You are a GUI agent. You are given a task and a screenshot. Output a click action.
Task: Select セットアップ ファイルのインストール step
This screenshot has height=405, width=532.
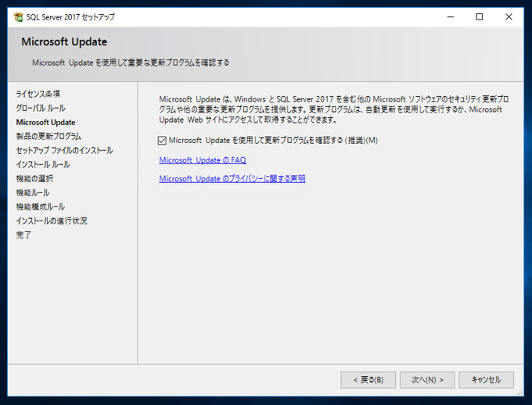64,151
